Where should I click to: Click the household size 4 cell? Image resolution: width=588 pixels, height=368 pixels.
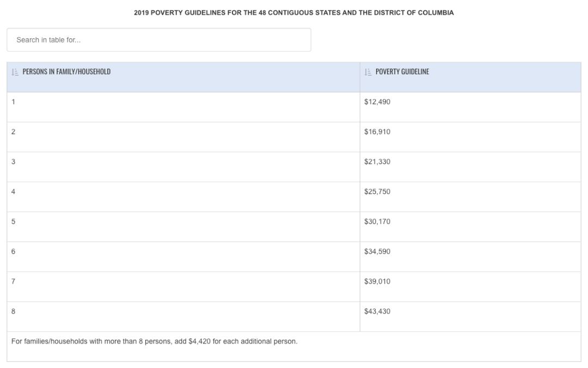point(14,192)
